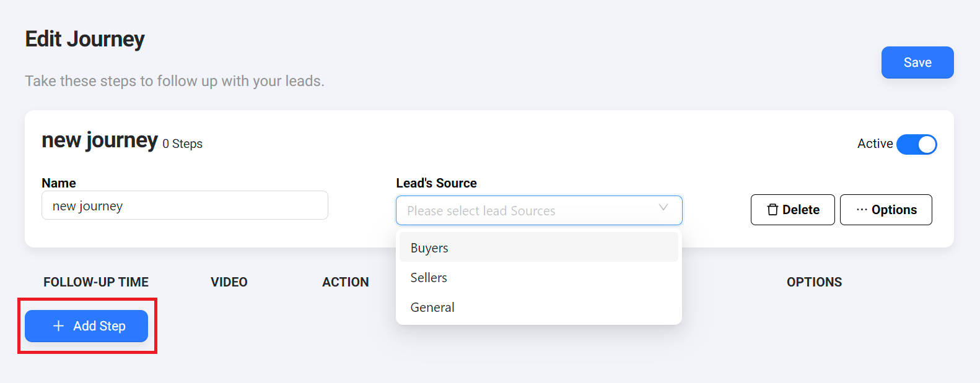
Task: Click the ACTION column header
Action: click(x=345, y=282)
